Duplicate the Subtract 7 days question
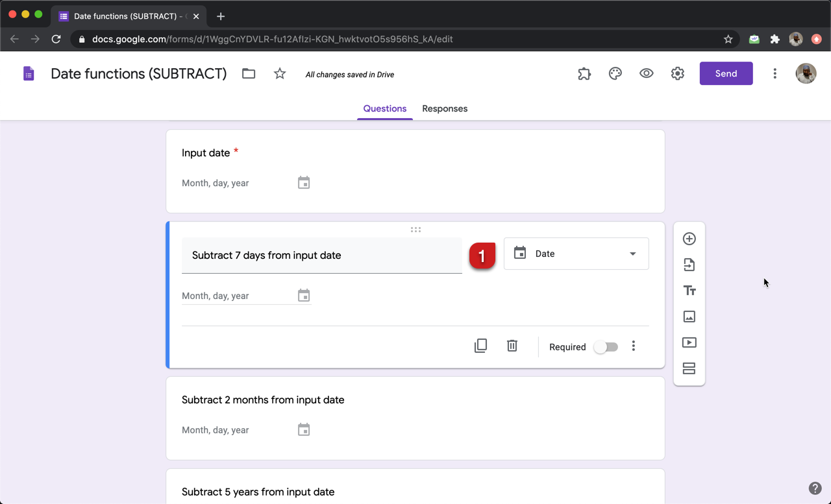 pyautogui.click(x=480, y=346)
